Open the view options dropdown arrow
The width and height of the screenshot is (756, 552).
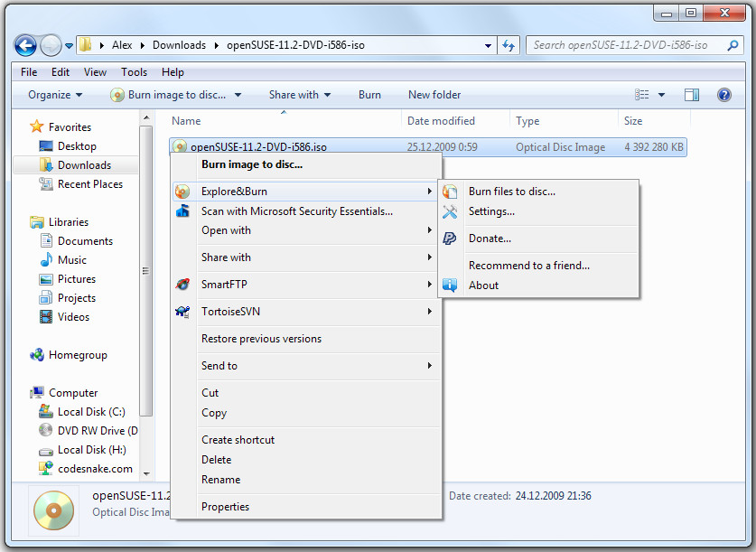coord(661,95)
